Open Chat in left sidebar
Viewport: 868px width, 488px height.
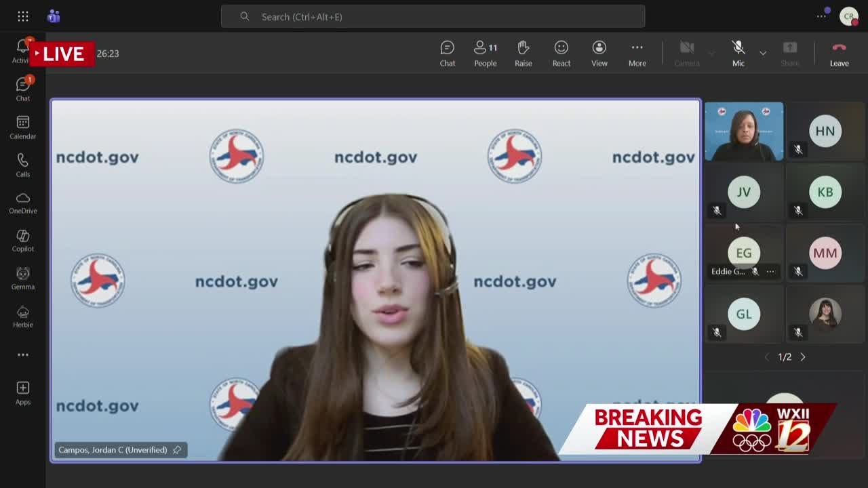pos(23,89)
